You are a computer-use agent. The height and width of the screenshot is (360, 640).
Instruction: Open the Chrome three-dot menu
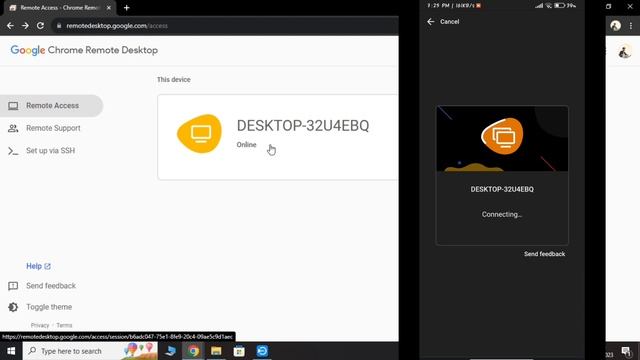tap(631, 26)
